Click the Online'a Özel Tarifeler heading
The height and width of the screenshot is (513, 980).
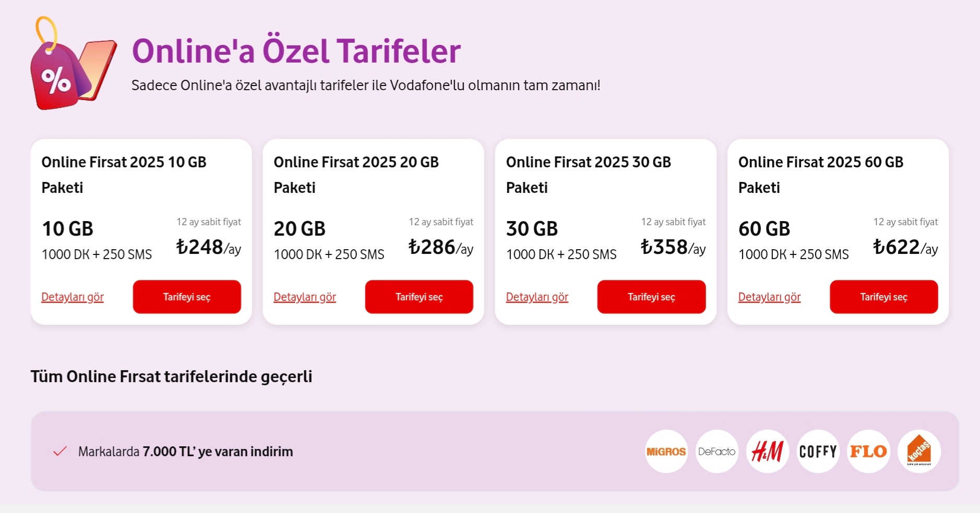[x=296, y=51]
